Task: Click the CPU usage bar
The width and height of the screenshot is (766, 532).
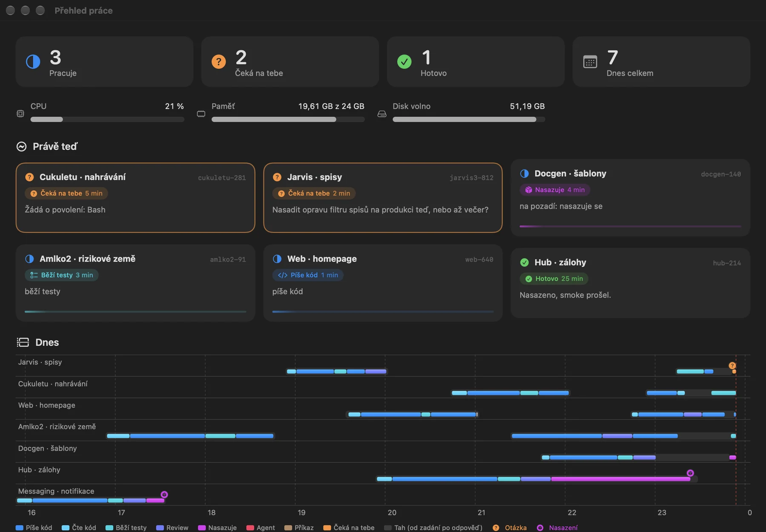Action: (107, 119)
